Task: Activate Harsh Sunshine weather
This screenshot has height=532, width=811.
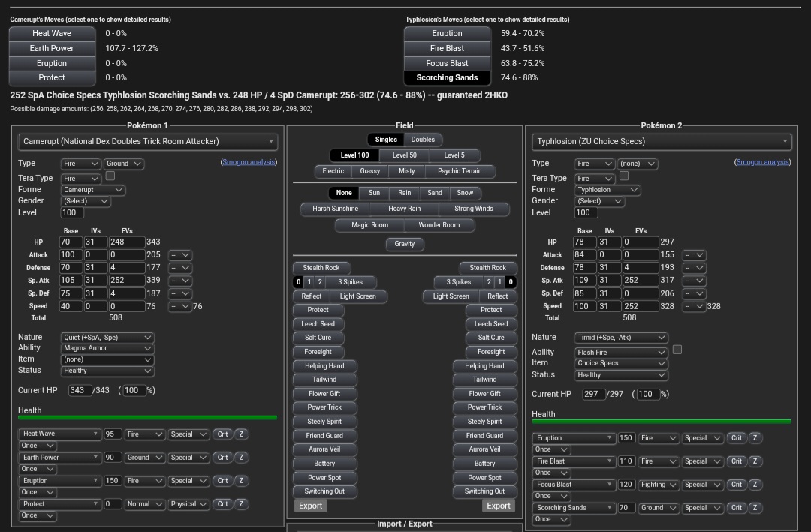Action: point(335,209)
